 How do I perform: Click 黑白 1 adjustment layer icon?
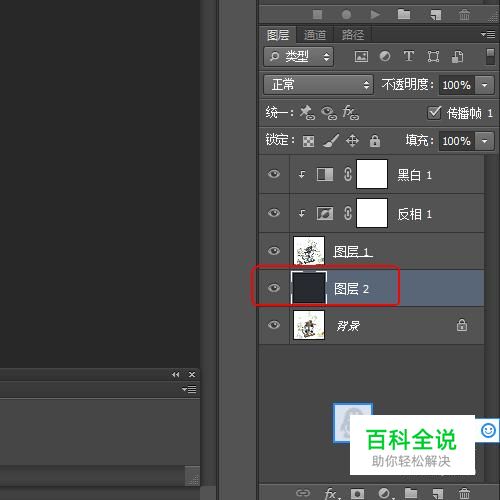pos(325,174)
